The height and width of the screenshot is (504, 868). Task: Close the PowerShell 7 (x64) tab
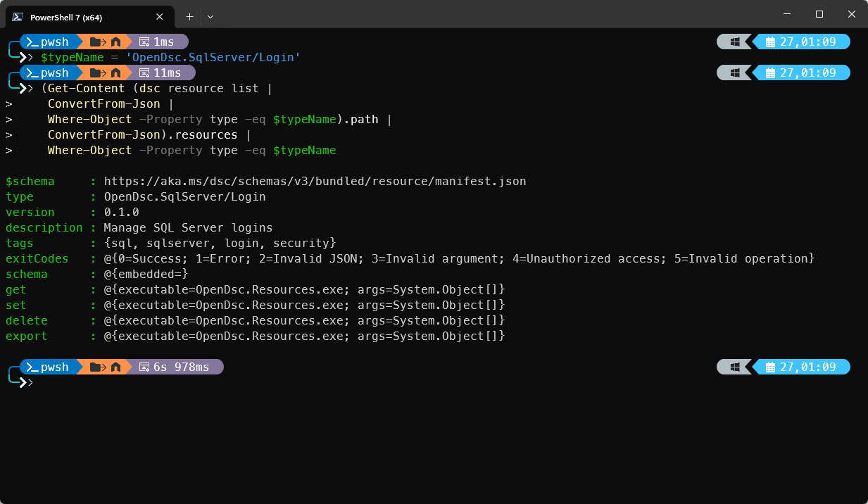[x=160, y=17]
